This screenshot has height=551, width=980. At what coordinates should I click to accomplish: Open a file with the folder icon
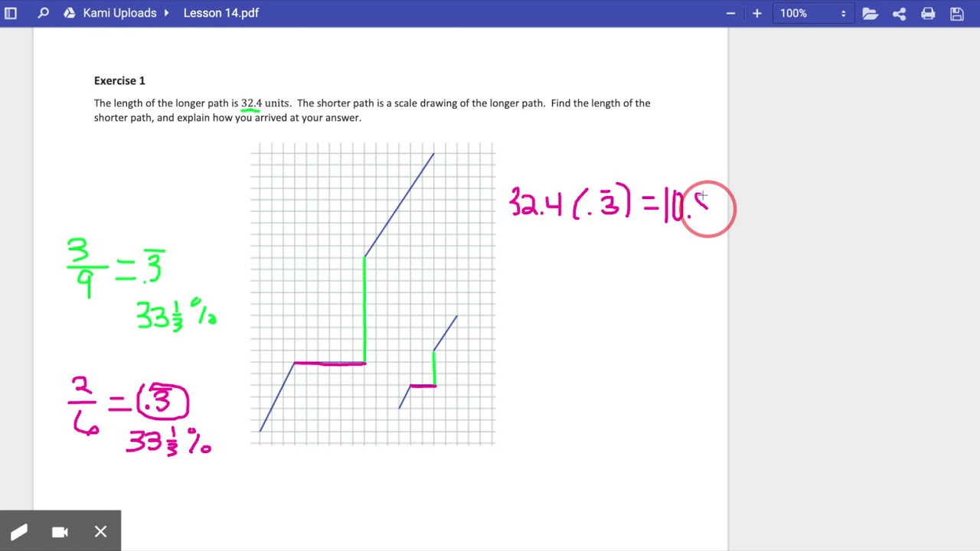870,13
